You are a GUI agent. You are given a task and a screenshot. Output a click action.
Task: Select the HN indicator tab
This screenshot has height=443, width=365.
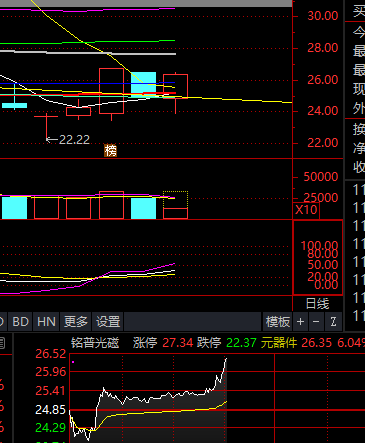pos(46,322)
